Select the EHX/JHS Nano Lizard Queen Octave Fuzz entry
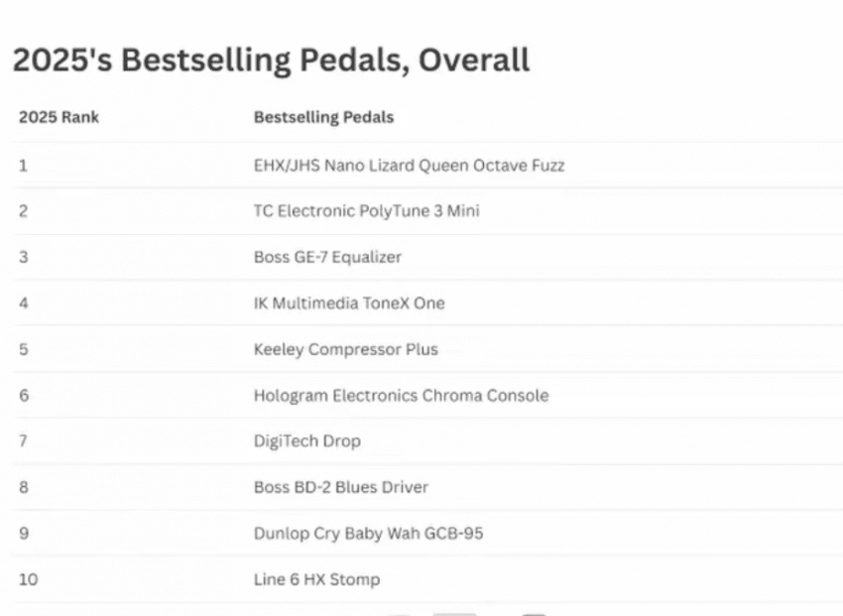This screenshot has width=843, height=616. [409, 166]
